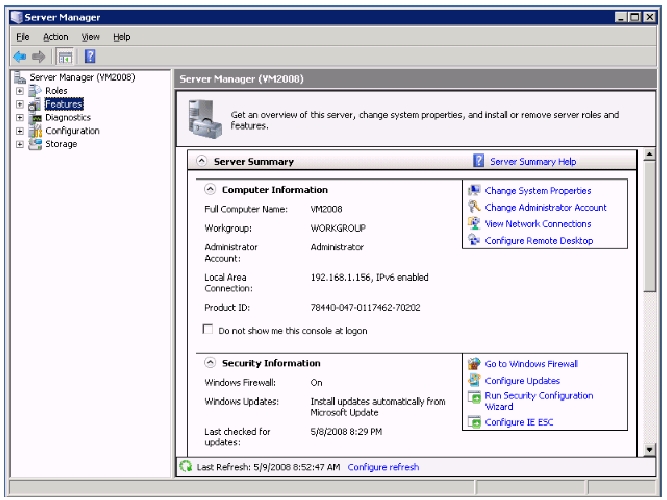Open the View Network Connections link

(x=538, y=223)
